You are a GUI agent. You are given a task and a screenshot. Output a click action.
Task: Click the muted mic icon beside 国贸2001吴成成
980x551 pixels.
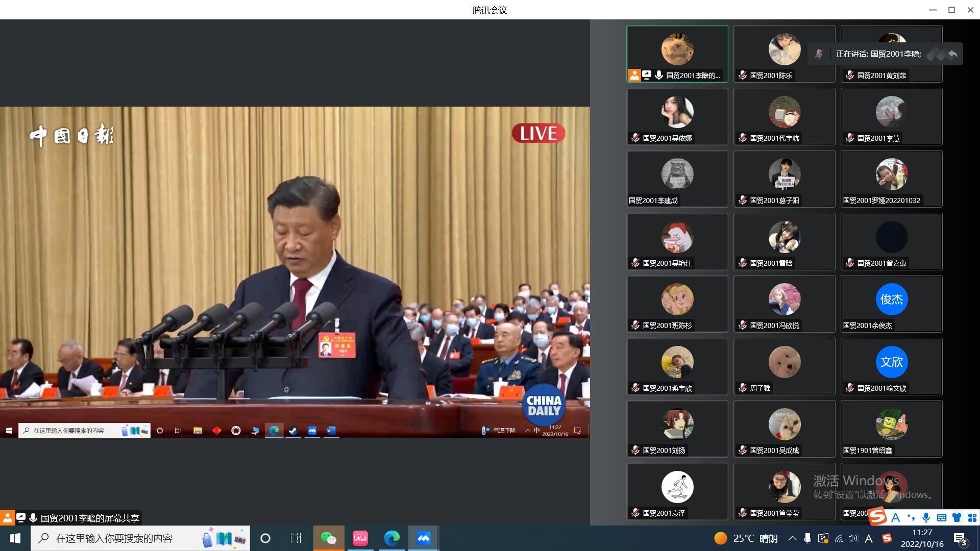(743, 450)
